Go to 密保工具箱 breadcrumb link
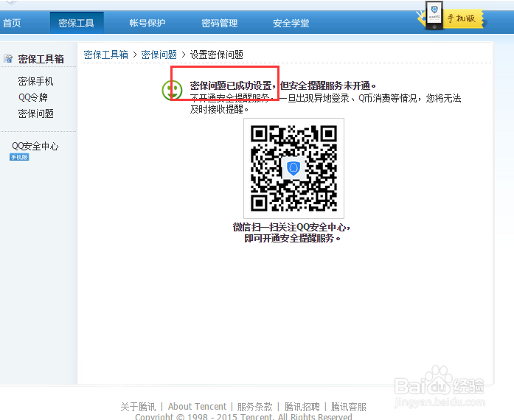 tap(106, 55)
